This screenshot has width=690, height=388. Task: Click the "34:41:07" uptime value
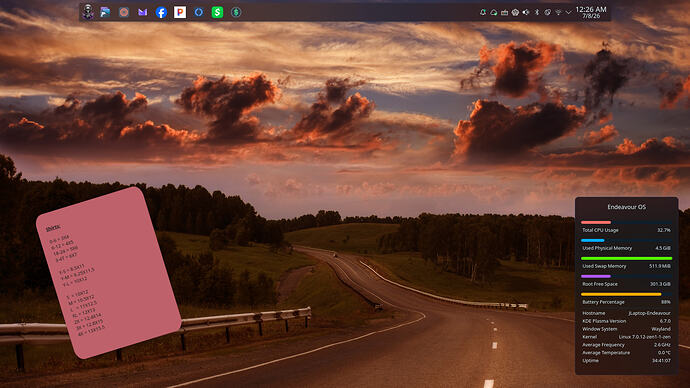click(661, 361)
